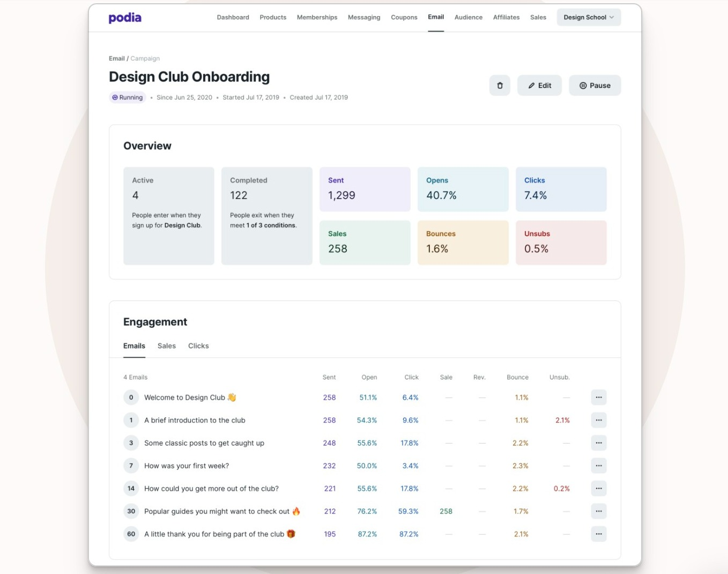Click the Active overview card

pos(169,216)
